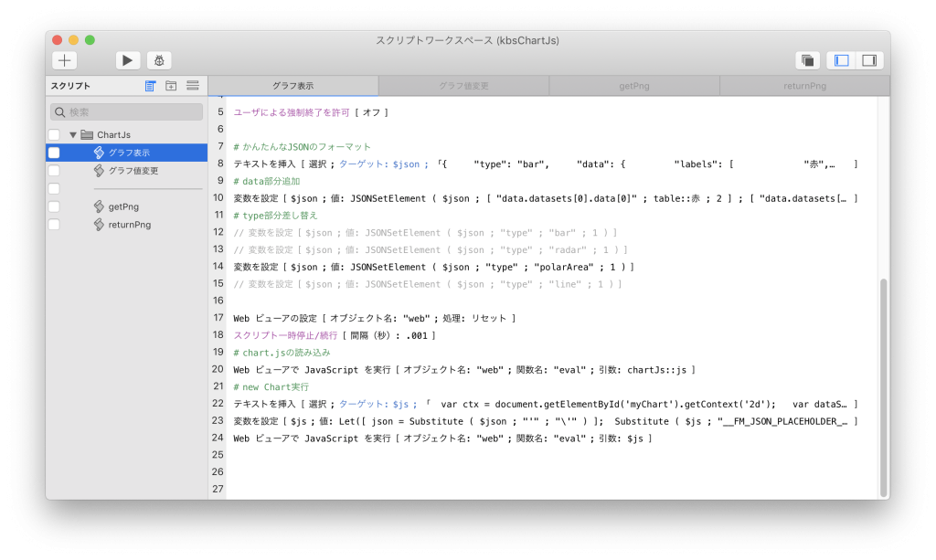Viewport: 936px width, 560px height.
Task: Click line number 27 in the gutter
Action: [218, 489]
